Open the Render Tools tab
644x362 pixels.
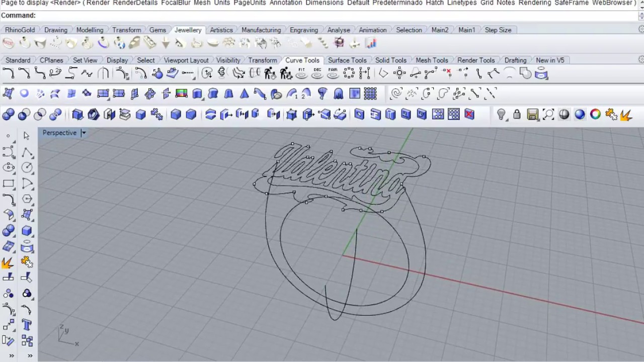pyautogui.click(x=476, y=60)
